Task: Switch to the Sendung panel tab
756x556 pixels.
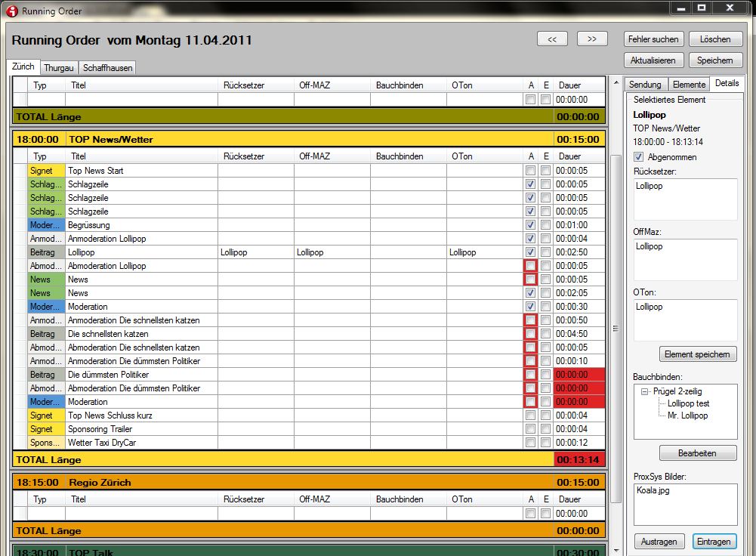Action: [x=645, y=85]
